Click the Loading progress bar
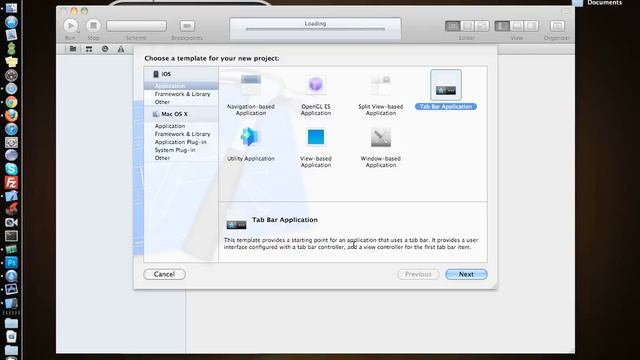 click(x=315, y=29)
